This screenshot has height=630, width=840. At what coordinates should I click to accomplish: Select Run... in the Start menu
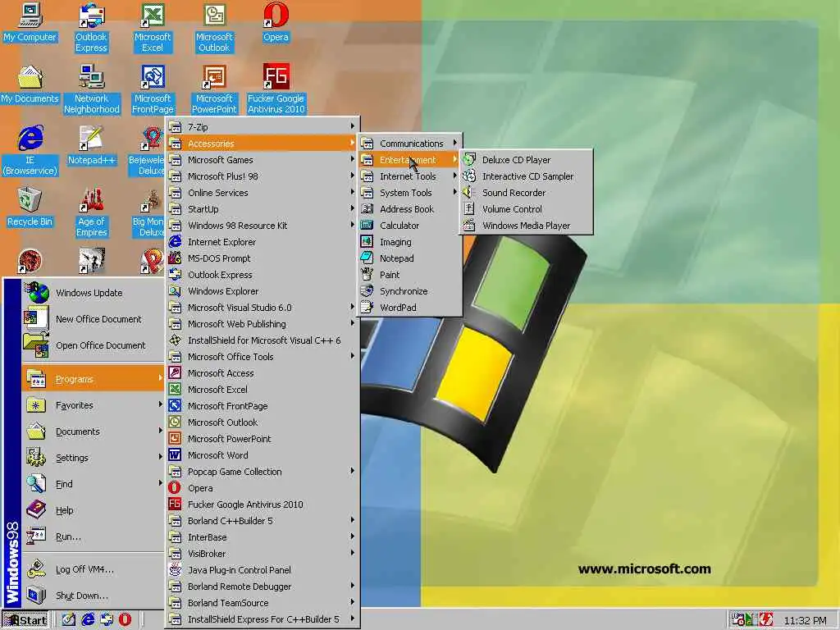(x=93, y=536)
